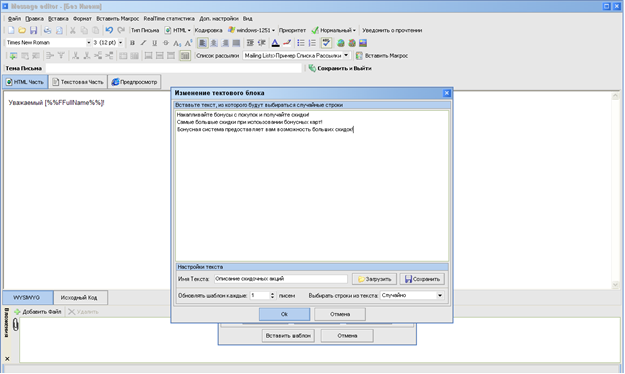Select Justify alignment
The height and width of the screenshot is (374, 625).
coord(236,43)
